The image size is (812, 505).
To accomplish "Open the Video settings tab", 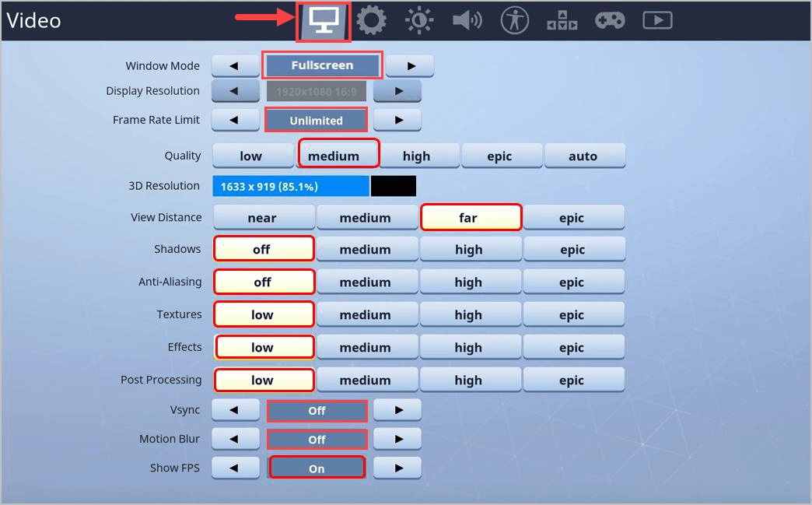I will (324, 21).
